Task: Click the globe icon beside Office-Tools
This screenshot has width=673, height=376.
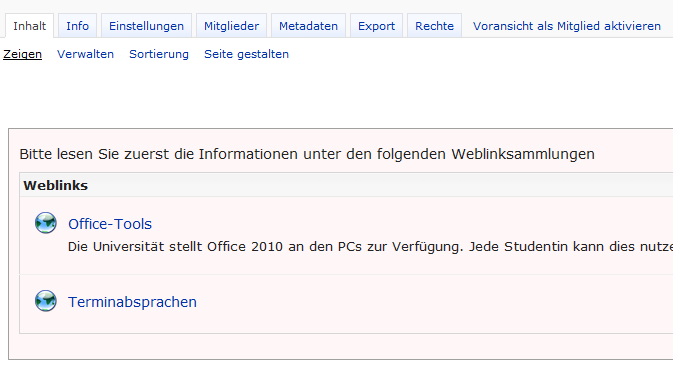Action: pos(45,223)
